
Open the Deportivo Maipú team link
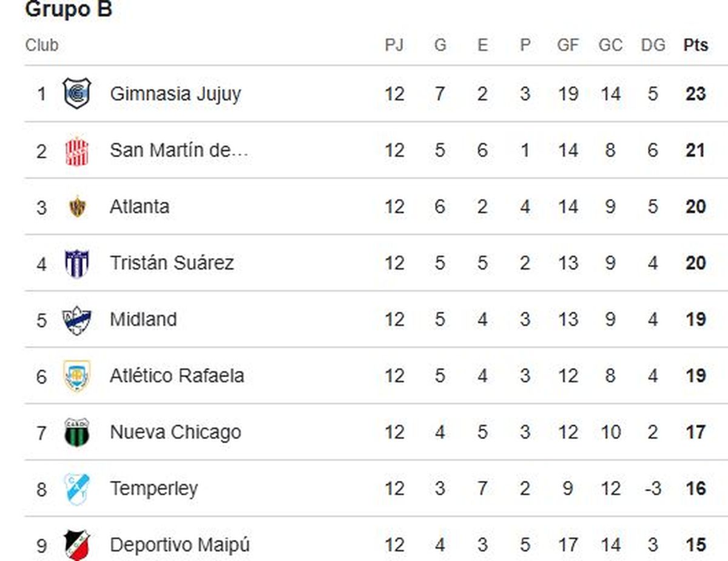[180, 545]
